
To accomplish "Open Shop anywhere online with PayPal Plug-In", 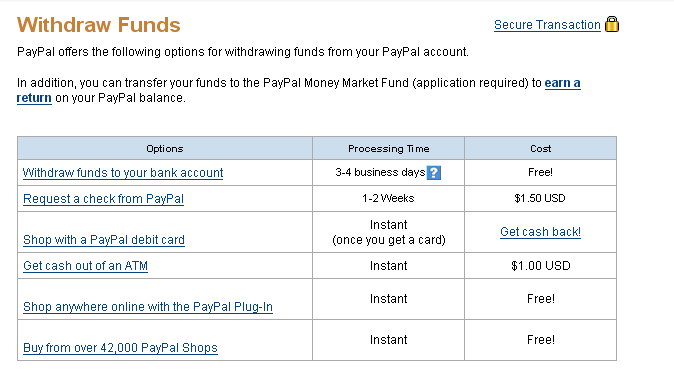I will click(x=148, y=306).
